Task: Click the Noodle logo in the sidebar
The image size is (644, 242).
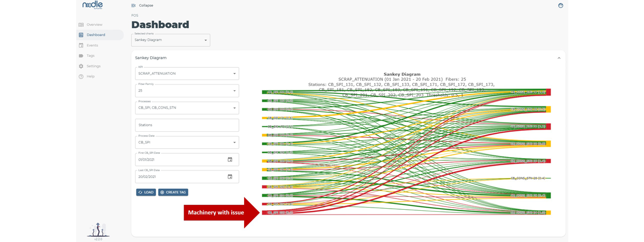Action: [x=92, y=5]
